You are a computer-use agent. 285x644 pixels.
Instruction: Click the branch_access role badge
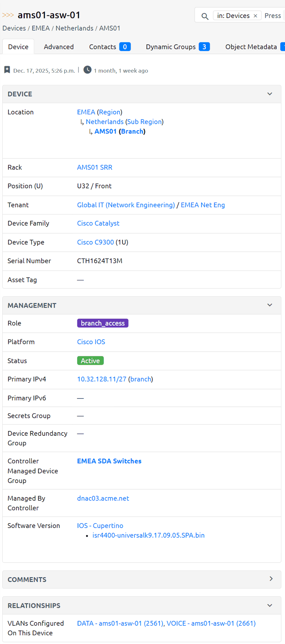103,323
